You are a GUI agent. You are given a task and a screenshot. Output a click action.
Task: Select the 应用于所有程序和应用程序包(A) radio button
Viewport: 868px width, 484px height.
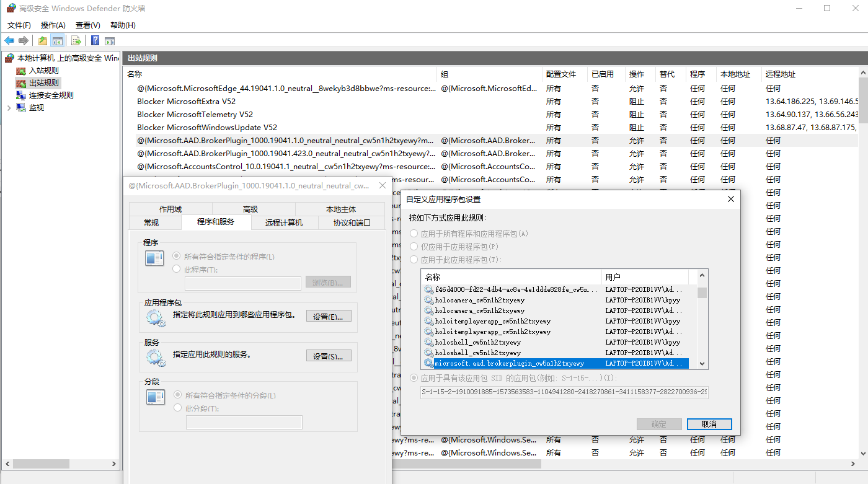pos(414,234)
